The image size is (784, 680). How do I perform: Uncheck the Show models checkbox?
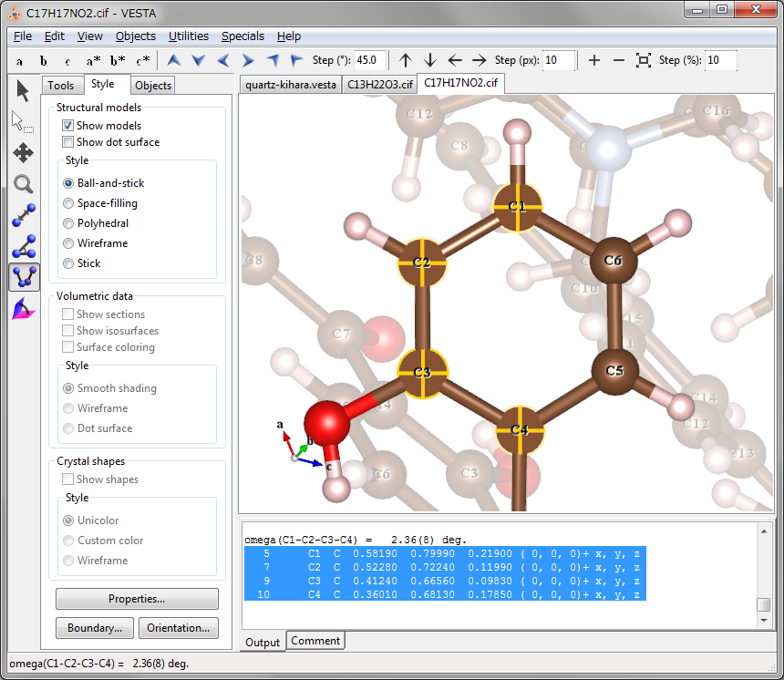point(68,126)
